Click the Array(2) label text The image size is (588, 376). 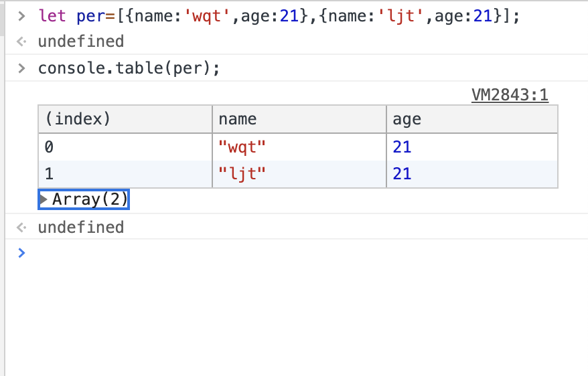pos(89,199)
